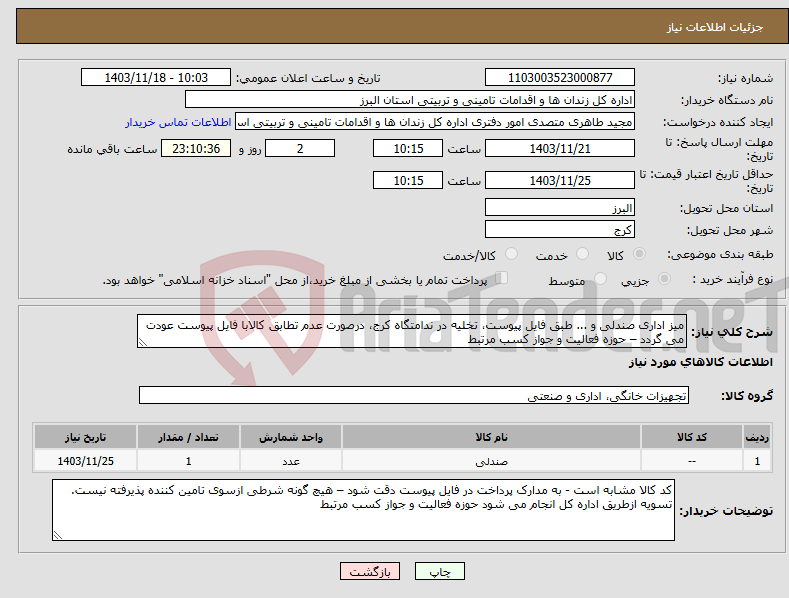
Task: Click the نام کالا column header
Action: [x=491, y=437]
